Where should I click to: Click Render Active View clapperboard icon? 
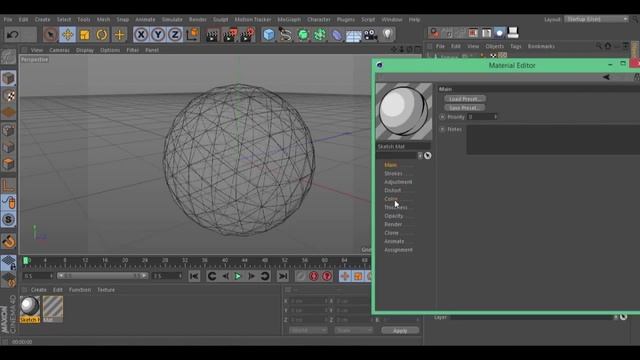(212, 35)
